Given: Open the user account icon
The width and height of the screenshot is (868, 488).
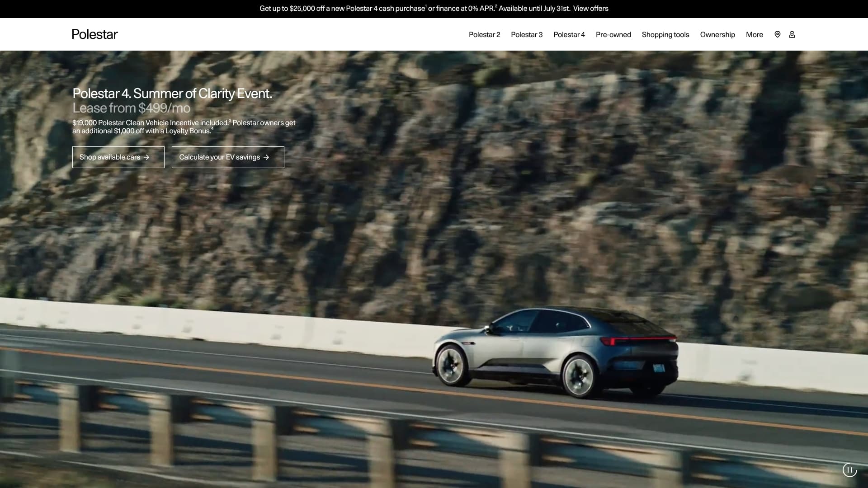Looking at the screenshot, I should [792, 34].
